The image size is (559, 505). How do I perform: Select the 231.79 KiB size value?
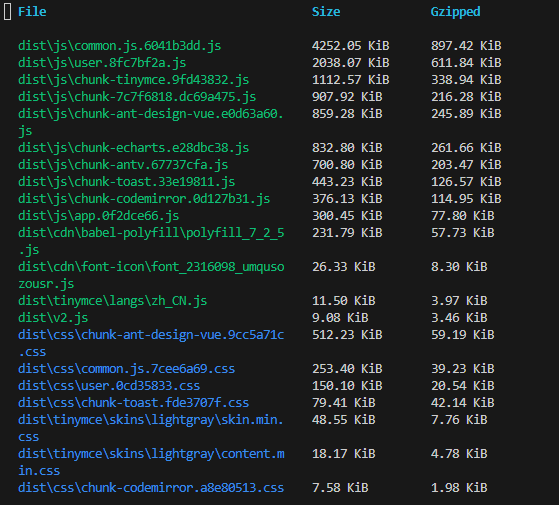(x=347, y=233)
